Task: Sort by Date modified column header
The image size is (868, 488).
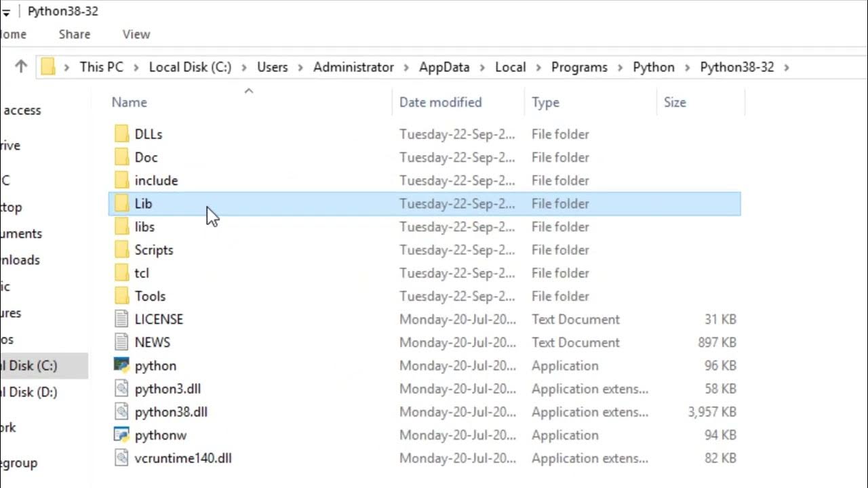Action: point(440,102)
